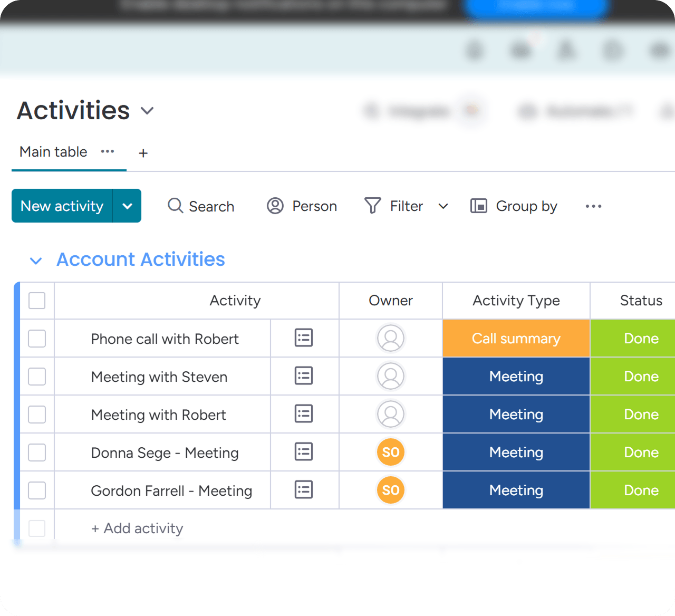Click empty owner avatar for Meeting with Steven
Viewport: 675px width, 616px height.
point(391,376)
